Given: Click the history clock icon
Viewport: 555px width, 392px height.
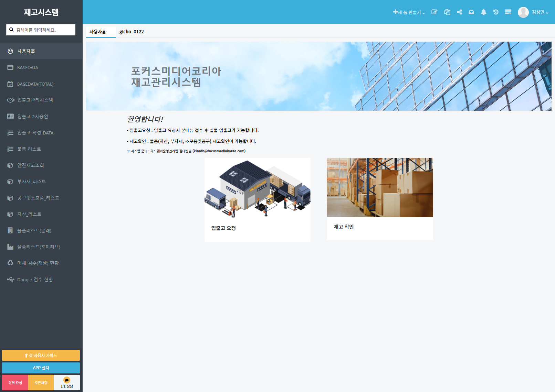Looking at the screenshot, I should coord(496,12).
